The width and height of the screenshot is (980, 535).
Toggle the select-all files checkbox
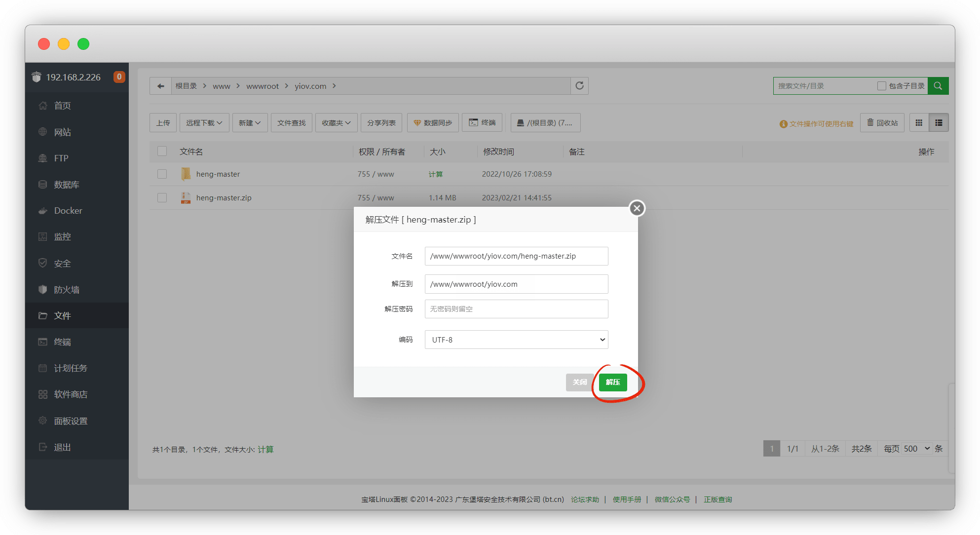click(x=162, y=152)
